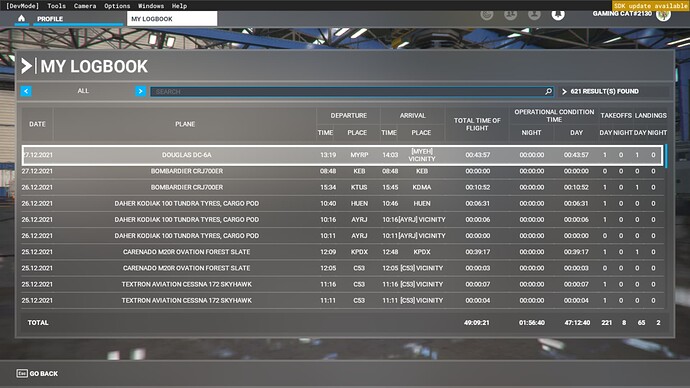Select the CESSNA 172 SKYHAWK 11:16 flight

(342, 284)
